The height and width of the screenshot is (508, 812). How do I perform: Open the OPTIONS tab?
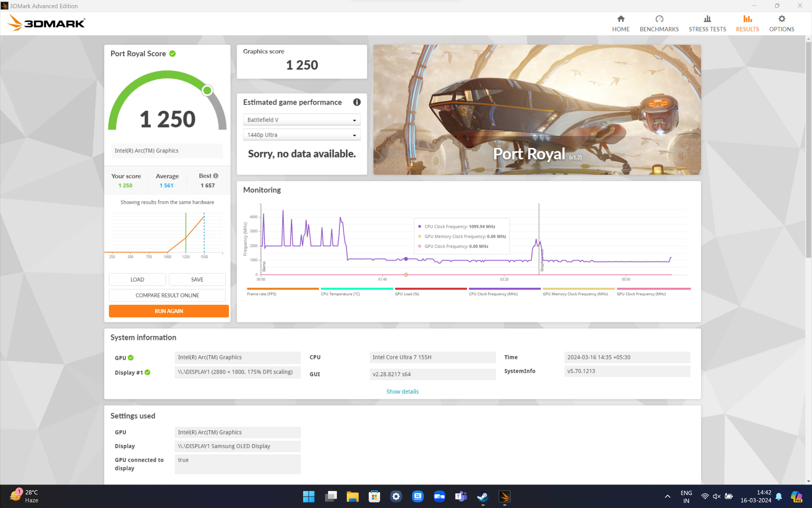(x=782, y=23)
